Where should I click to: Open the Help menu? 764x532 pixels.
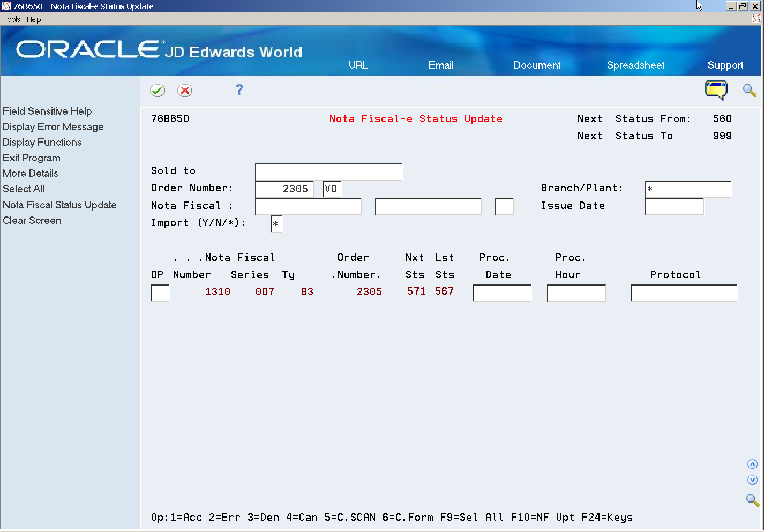click(x=34, y=19)
